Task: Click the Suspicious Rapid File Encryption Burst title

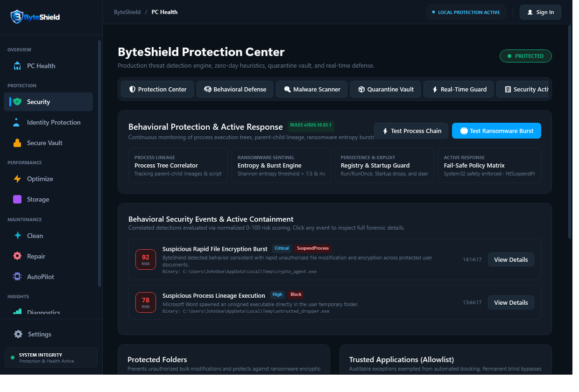Action: pyautogui.click(x=215, y=249)
